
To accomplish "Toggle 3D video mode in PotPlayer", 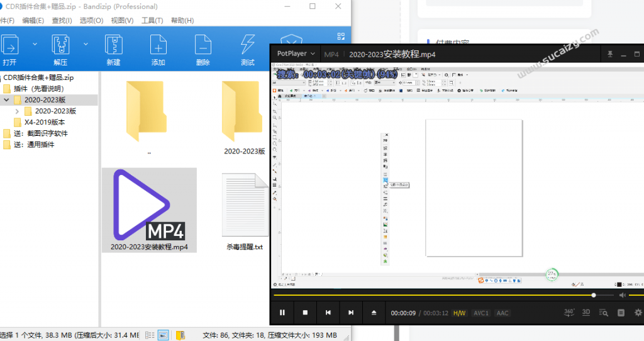I will click(586, 313).
